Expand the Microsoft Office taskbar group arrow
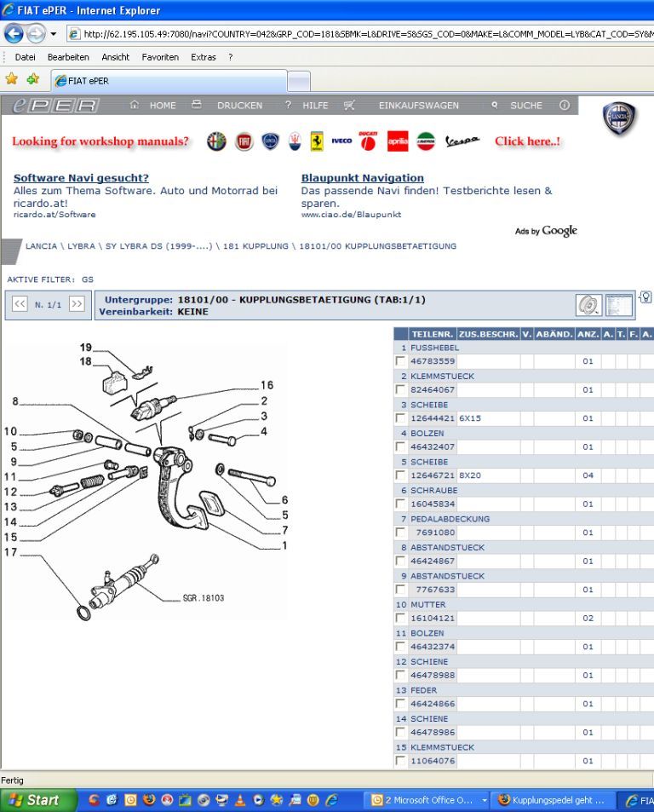The width and height of the screenshot is (654, 812). [x=485, y=800]
